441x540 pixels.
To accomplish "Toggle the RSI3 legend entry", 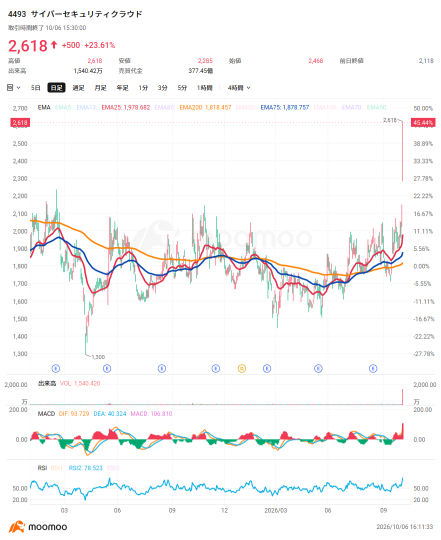I will tap(113, 468).
